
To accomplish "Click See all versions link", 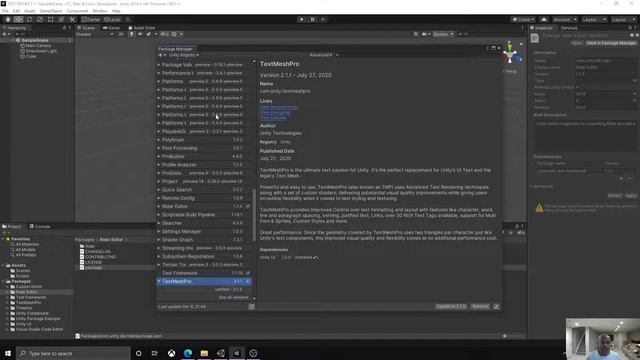I will (233, 298).
